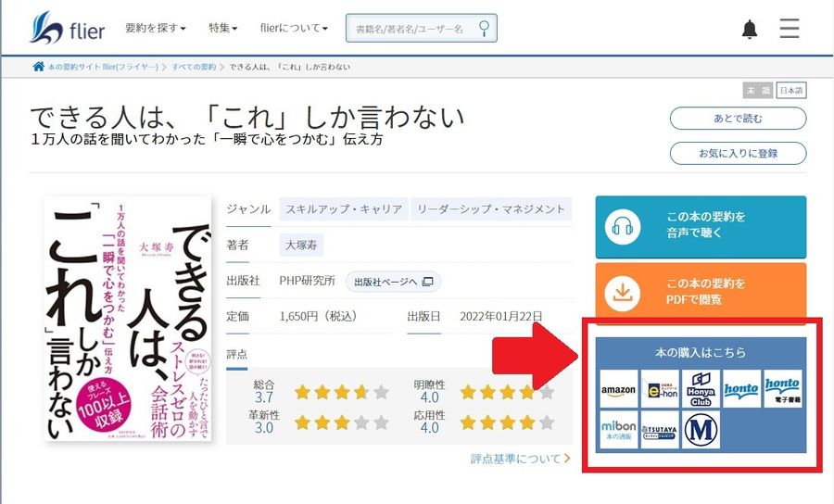Expand the 特集 dropdown menu
Screen dimensions: 834x504
tap(222, 28)
